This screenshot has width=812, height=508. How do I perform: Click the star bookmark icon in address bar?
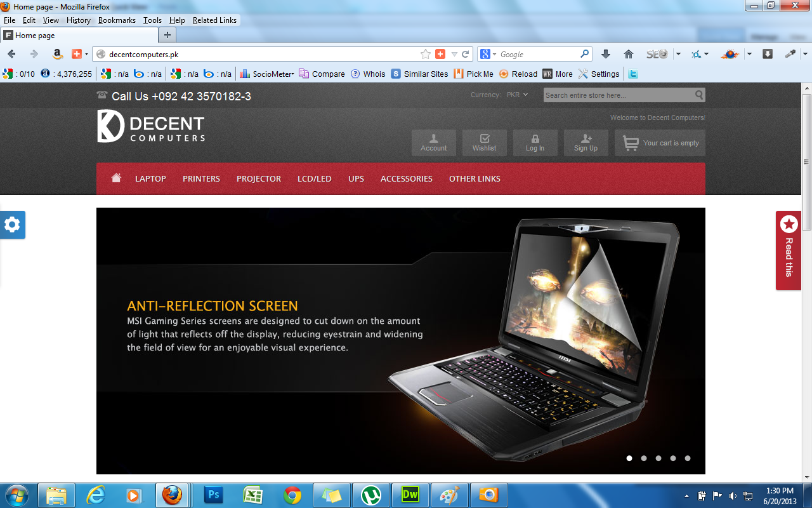pos(426,54)
